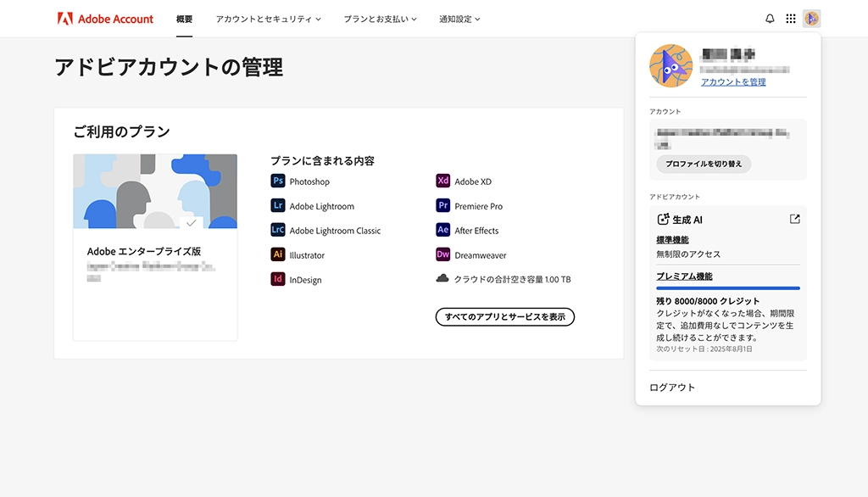Screen dimensions: 868x497
Task: Open アカウントを管理 link
Action: pyautogui.click(x=733, y=82)
